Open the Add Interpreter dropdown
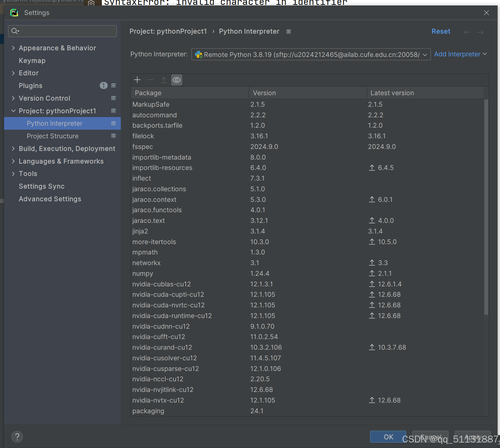 [x=460, y=54]
